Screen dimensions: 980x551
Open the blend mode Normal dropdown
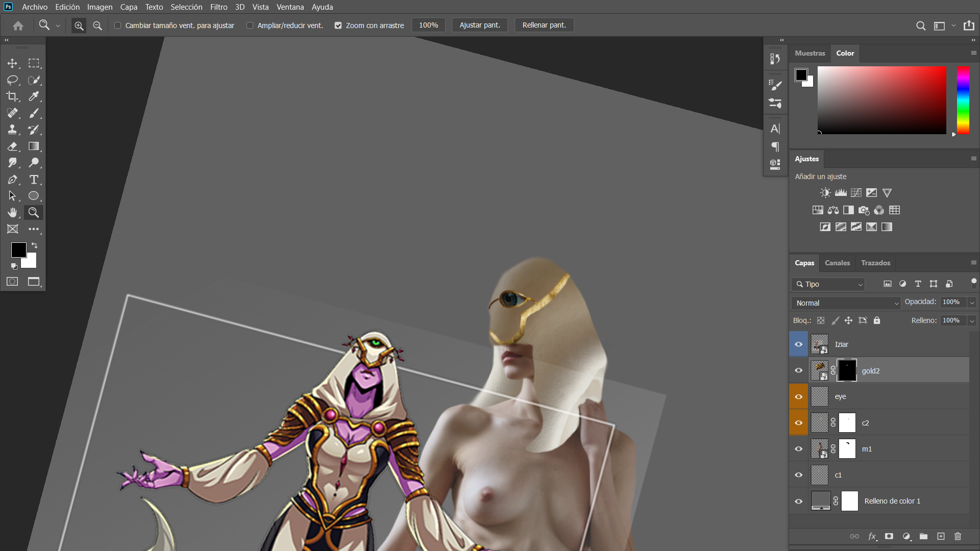pyautogui.click(x=846, y=303)
